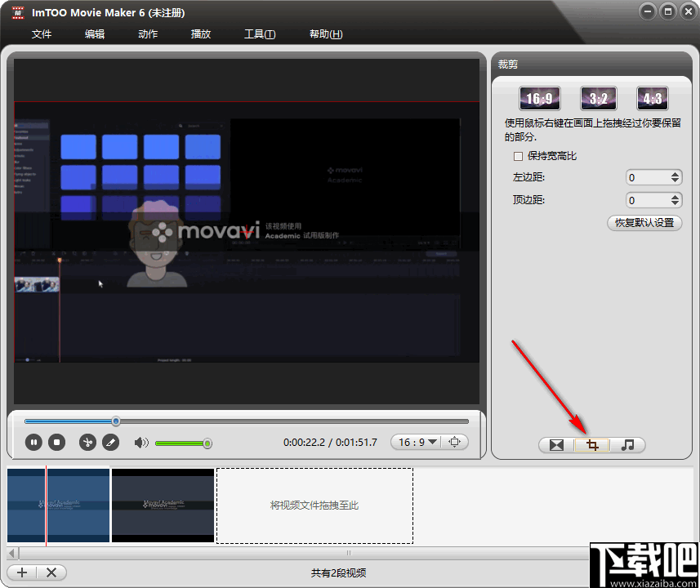
Task: Add a clip with the plus button
Action: click(x=21, y=572)
